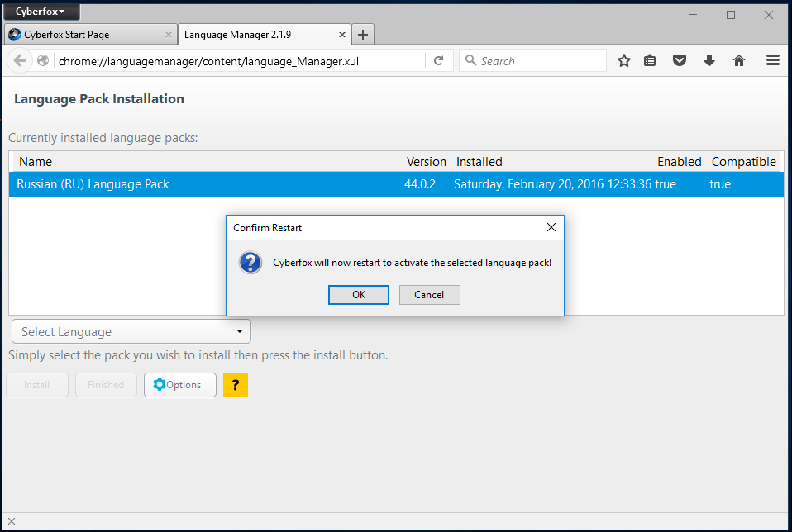This screenshot has height=532, width=792.
Task: Click the Finished button
Action: click(x=106, y=385)
